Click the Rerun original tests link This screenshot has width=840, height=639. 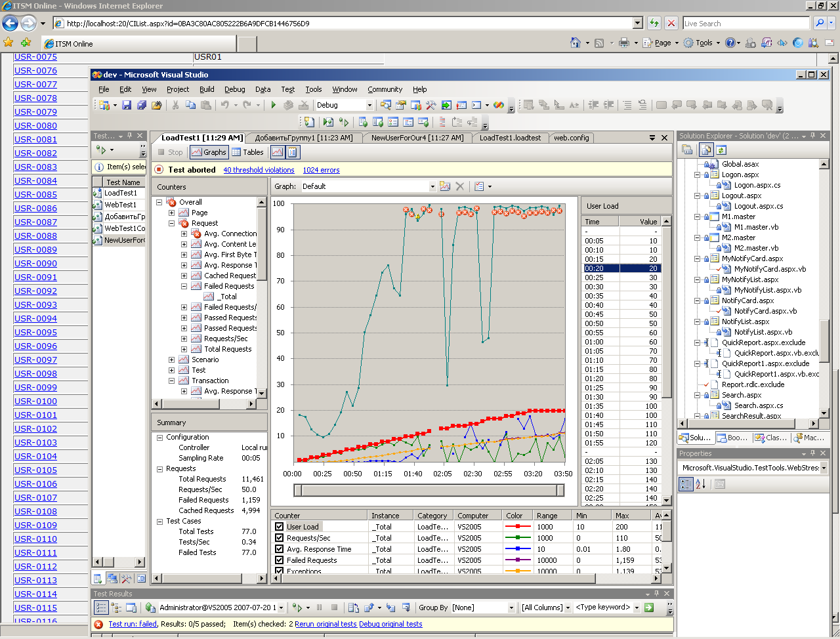coord(325,624)
